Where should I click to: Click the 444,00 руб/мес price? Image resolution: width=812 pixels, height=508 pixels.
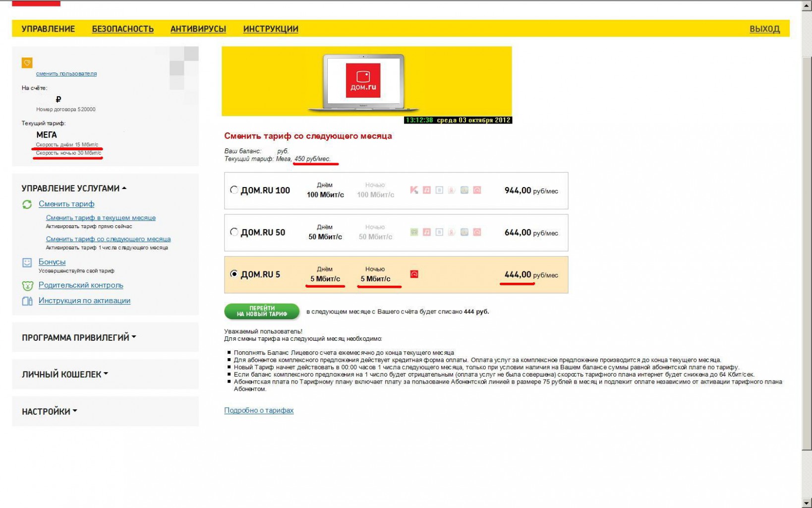pos(531,275)
